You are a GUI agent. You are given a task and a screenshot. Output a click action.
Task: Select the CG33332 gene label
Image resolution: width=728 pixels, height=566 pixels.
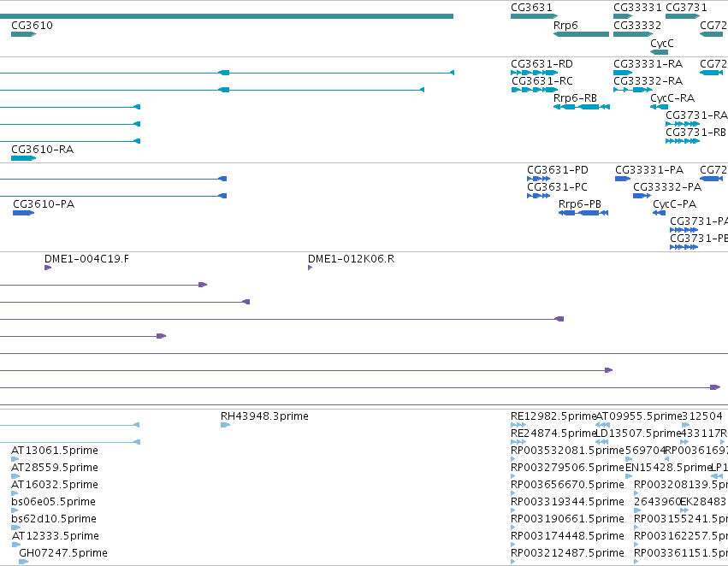[637, 25]
